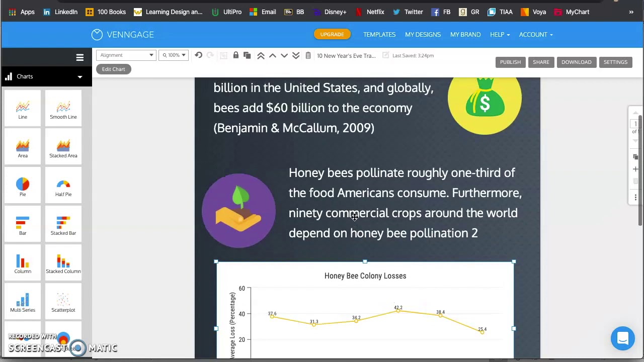Open page panel more options dots
This screenshot has width=644, height=362.
click(x=635, y=197)
